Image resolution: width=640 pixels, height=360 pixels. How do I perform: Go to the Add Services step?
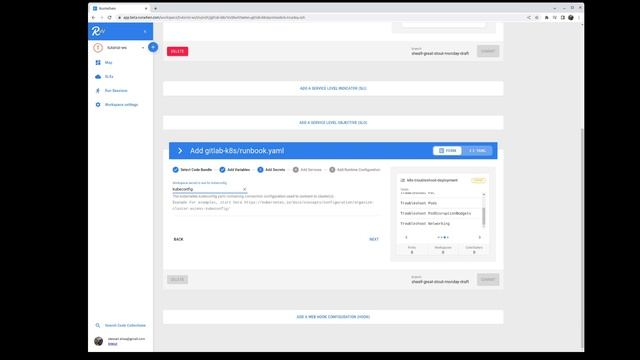(307, 169)
